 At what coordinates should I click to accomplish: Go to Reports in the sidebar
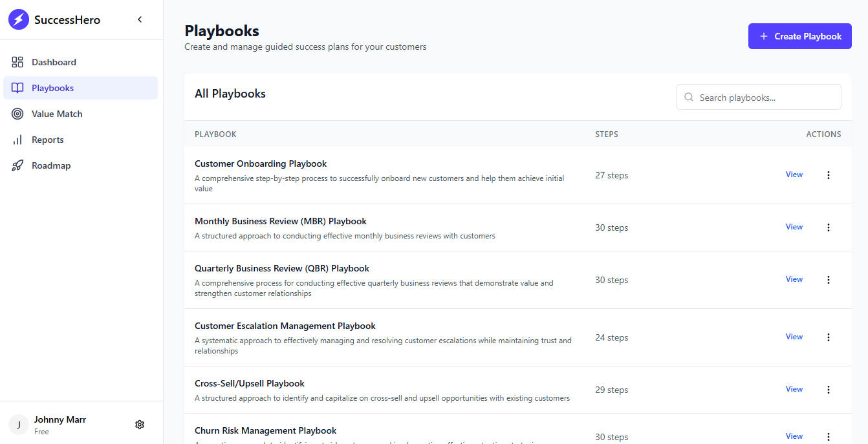point(48,140)
